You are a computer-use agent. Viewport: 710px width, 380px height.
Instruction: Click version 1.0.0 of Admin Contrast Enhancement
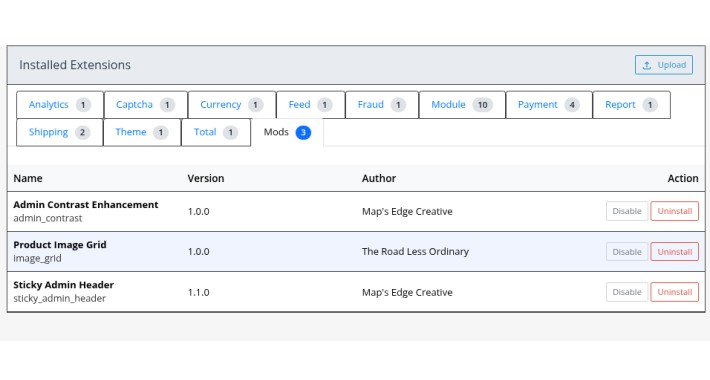198,212
